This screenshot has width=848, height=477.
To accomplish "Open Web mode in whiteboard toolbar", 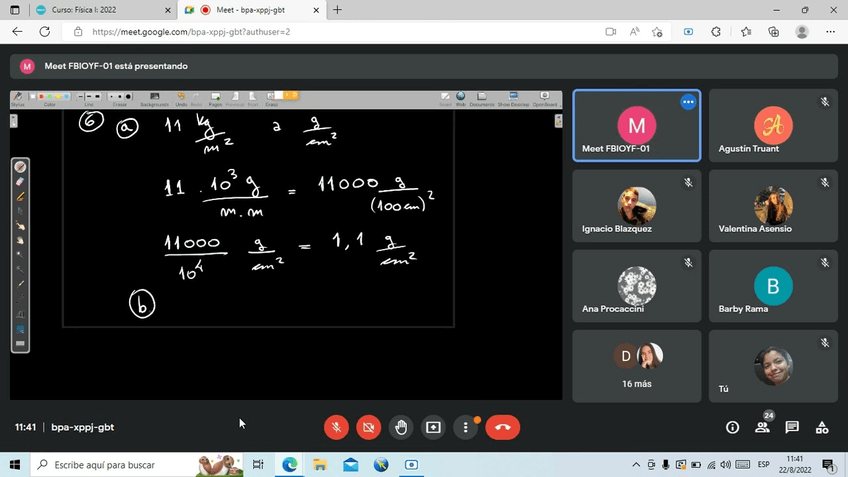I will 461,99.
